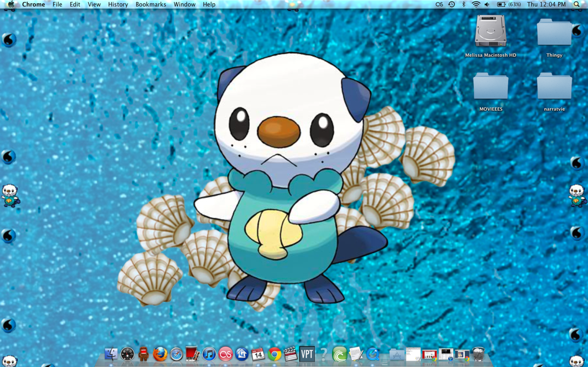Launch Firefox from the Dock
This screenshot has height=367, width=588.
click(x=160, y=354)
